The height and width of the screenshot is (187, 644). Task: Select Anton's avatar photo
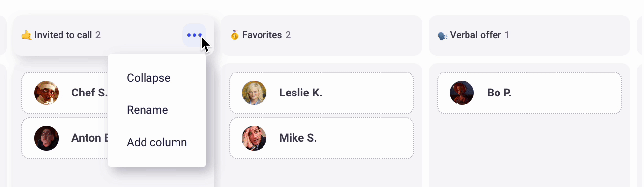[x=47, y=138]
